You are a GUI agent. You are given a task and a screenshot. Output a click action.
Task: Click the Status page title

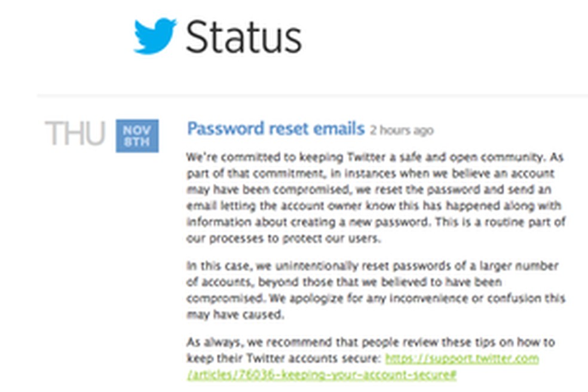[x=244, y=37]
